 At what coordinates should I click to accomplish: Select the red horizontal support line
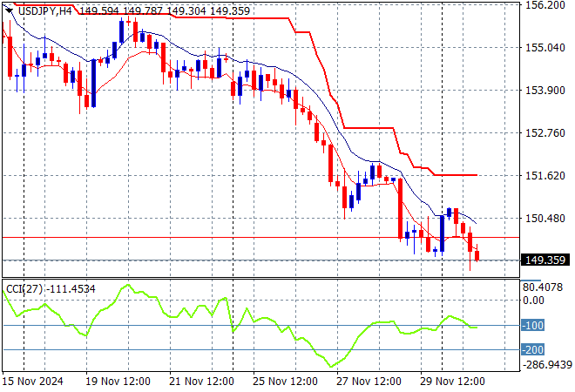261,237
